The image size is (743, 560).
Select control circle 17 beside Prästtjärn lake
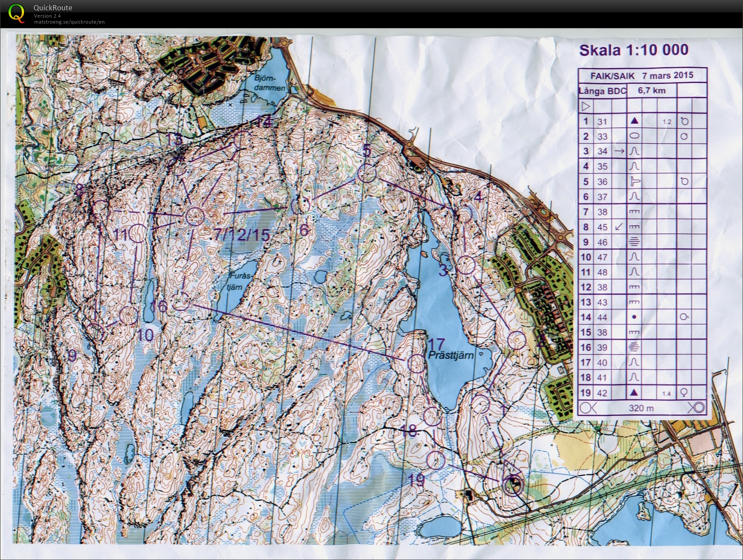(415, 363)
